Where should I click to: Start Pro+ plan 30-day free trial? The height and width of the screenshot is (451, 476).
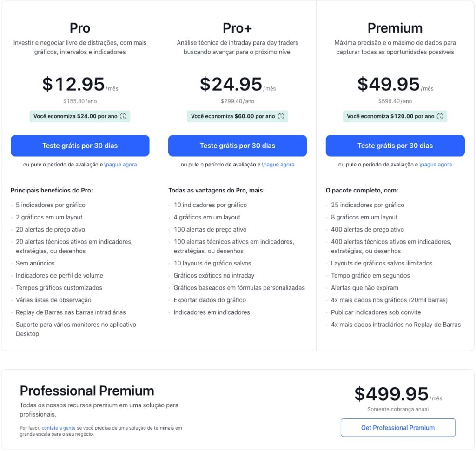(238, 146)
